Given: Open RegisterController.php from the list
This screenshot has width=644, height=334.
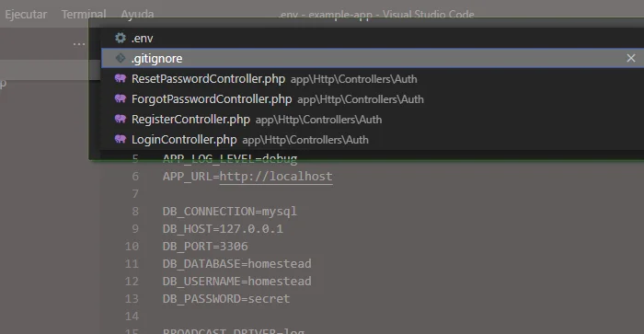Looking at the screenshot, I should point(372,119).
